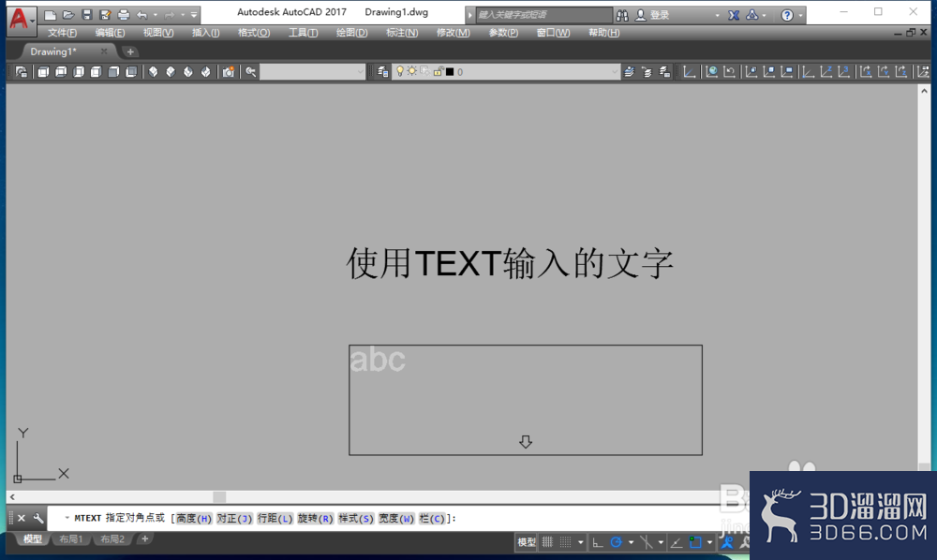
Task: Open the 窗口(W) menu
Action: pyautogui.click(x=553, y=33)
